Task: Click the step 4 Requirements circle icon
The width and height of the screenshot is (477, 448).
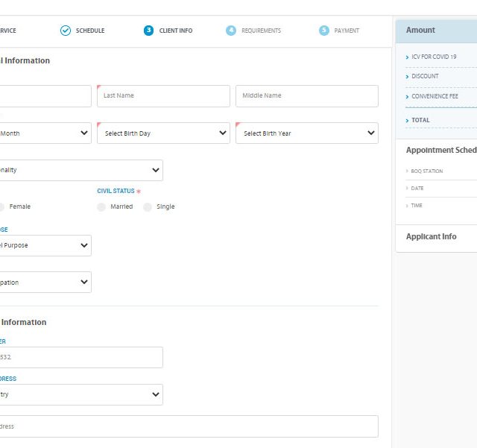Action: click(231, 31)
